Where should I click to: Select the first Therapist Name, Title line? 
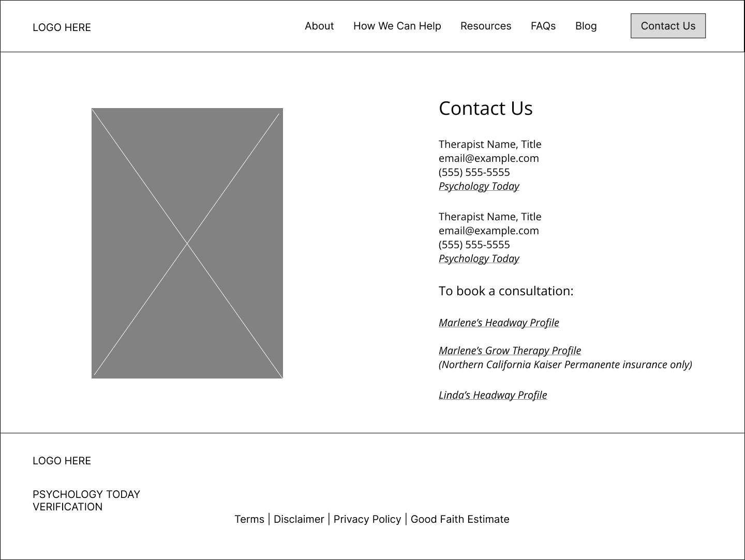pyautogui.click(x=490, y=144)
